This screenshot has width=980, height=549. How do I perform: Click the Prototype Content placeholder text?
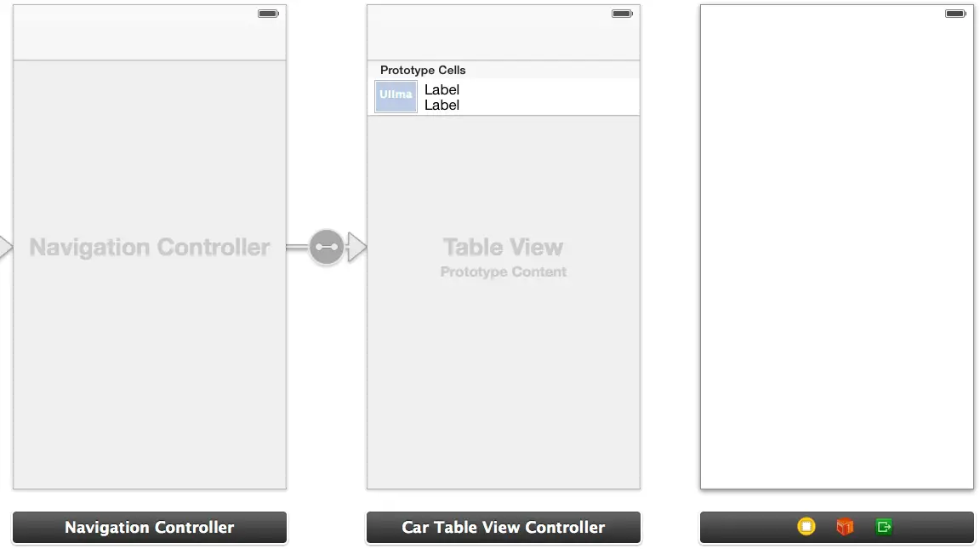click(503, 272)
